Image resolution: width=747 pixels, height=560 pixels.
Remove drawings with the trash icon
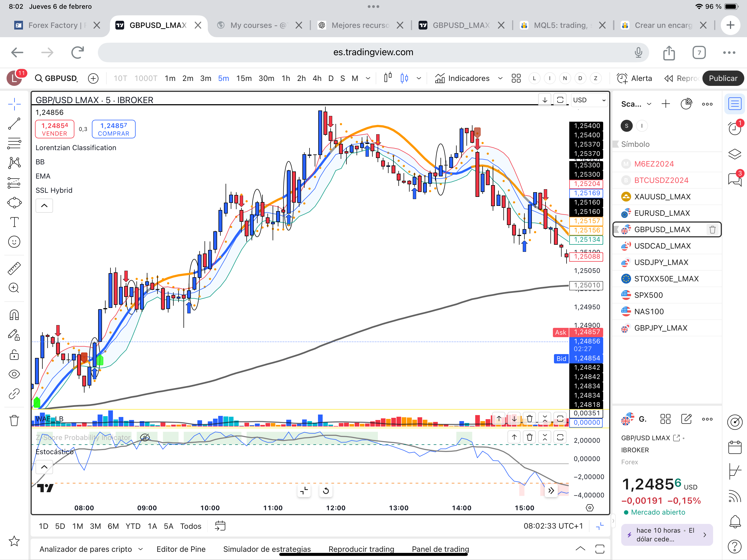click(x=14, y=421)
